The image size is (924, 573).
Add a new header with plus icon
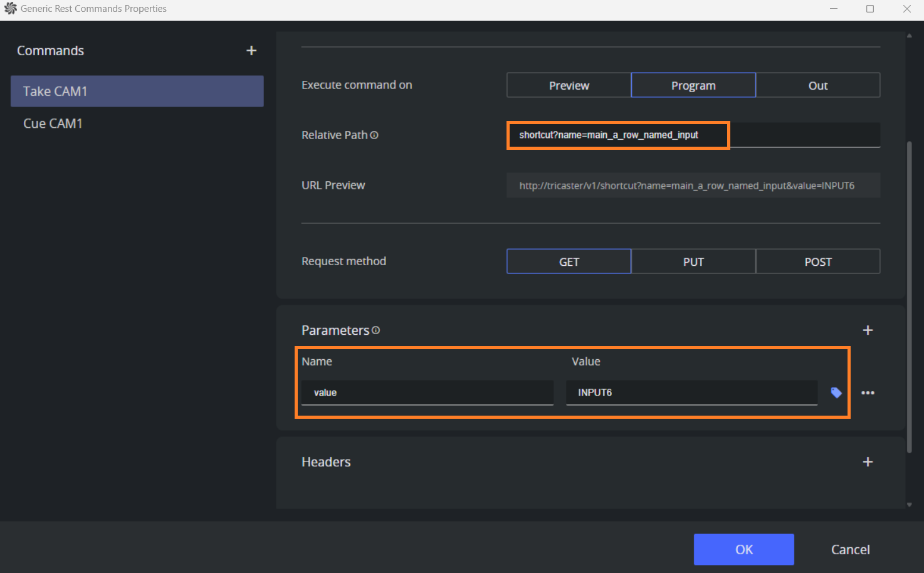coord(868,462)
